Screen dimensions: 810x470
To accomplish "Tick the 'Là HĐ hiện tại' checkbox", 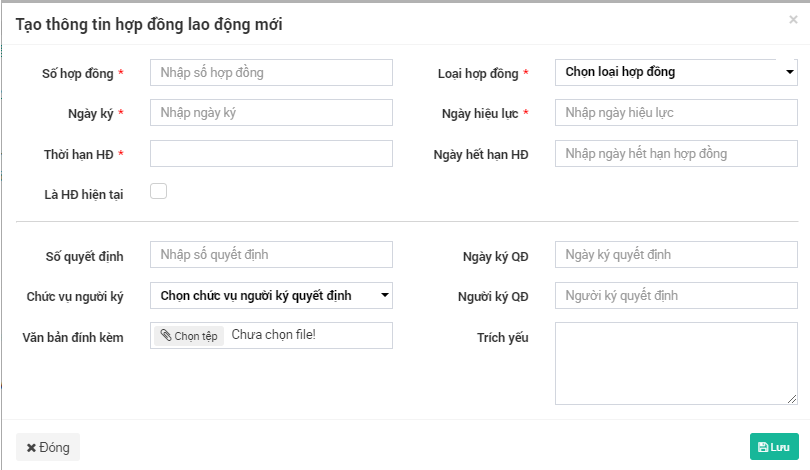I will (x=158, y=192).
